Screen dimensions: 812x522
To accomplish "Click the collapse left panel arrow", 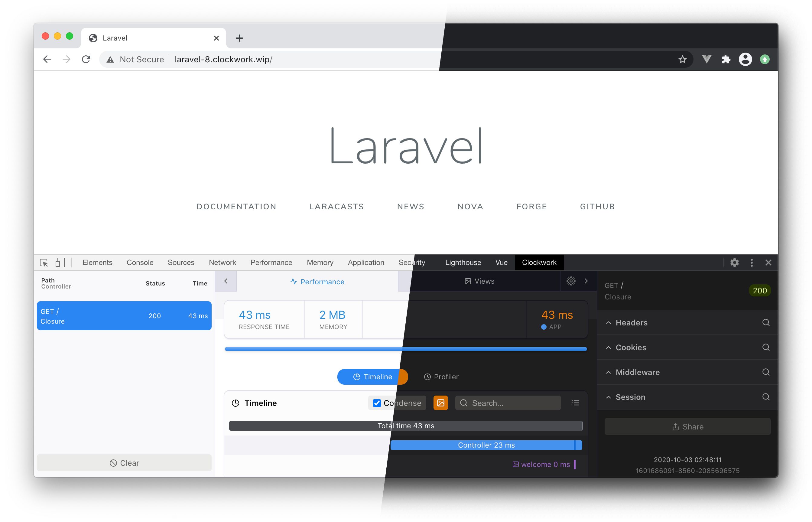I will point(226,281).
